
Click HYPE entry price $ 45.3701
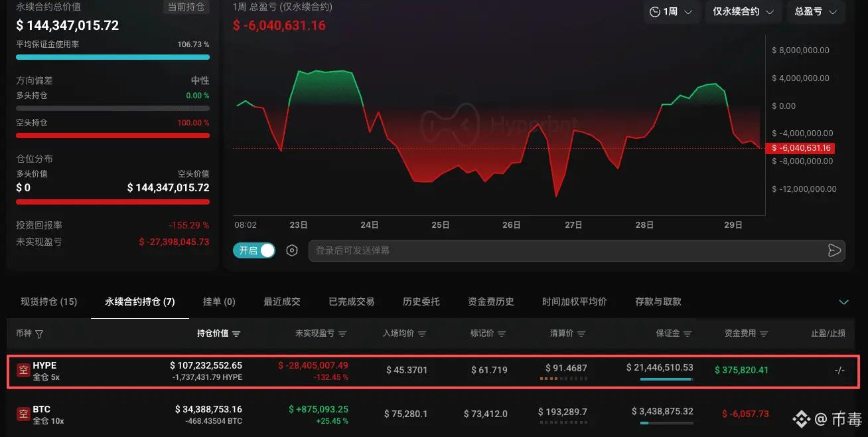407,370
